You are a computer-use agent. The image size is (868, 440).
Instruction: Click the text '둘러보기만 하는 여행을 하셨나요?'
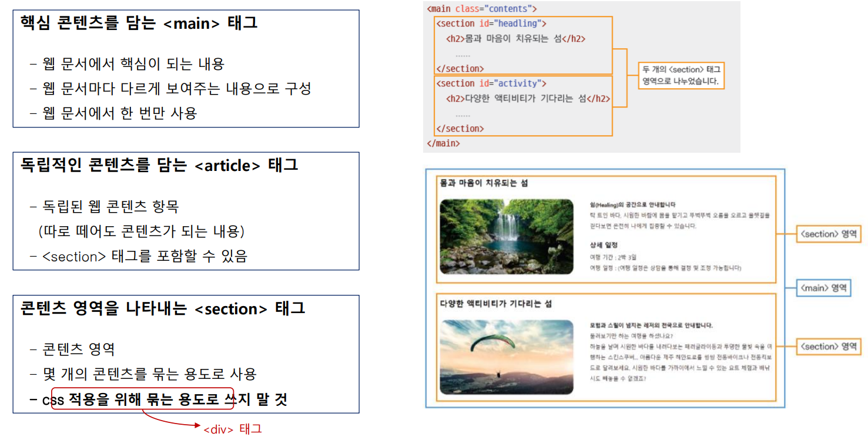[x=632, y=336]
